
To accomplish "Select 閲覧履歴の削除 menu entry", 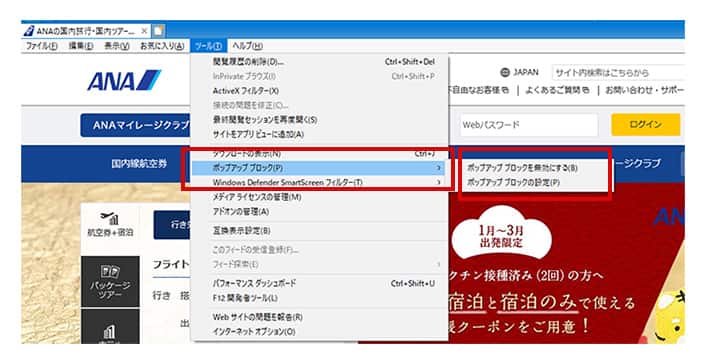I will (248, 62).
